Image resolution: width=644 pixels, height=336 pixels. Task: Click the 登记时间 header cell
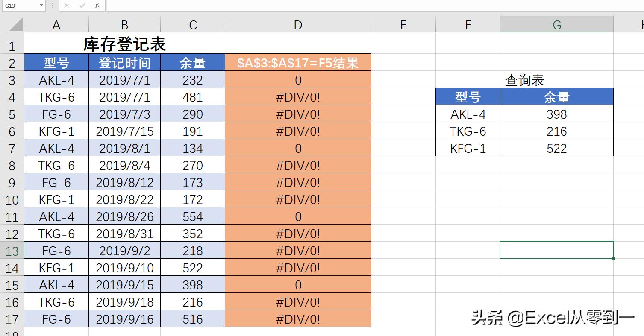(124, 63)
